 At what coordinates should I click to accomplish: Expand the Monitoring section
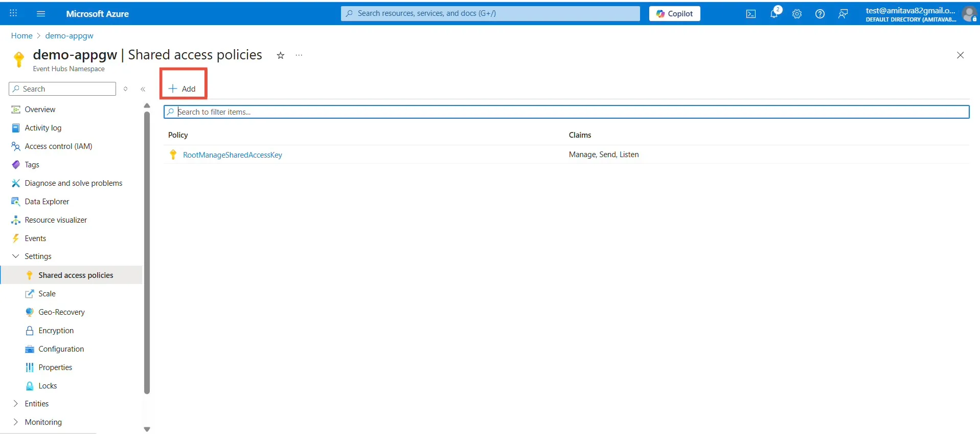click(x=15, y=422)
